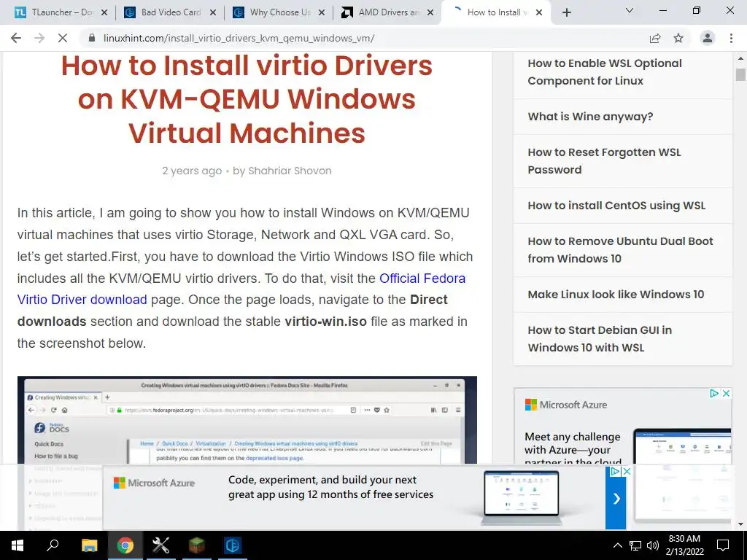The width and height of the screenshot is (747, 560).
Task: Go back to the previous page
Action: click(16, 38)
